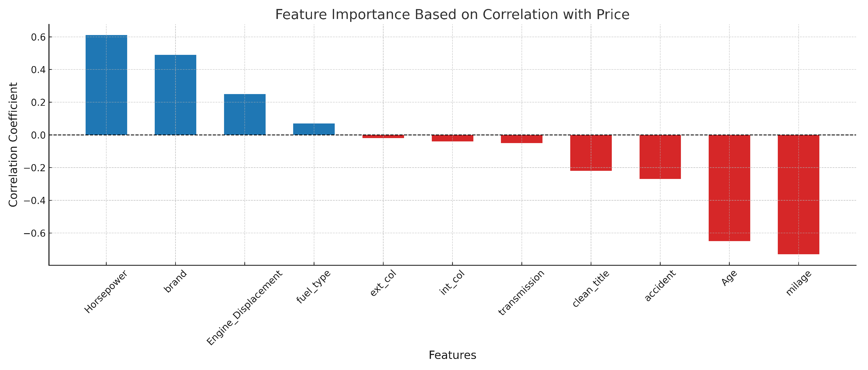
Task: Click the transmission bar
Action: point(522,139)
